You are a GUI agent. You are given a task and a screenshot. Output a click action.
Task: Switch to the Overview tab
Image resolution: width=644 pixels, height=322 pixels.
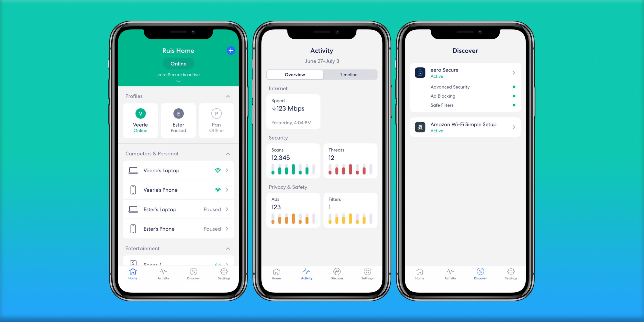(x=295, y=75)
